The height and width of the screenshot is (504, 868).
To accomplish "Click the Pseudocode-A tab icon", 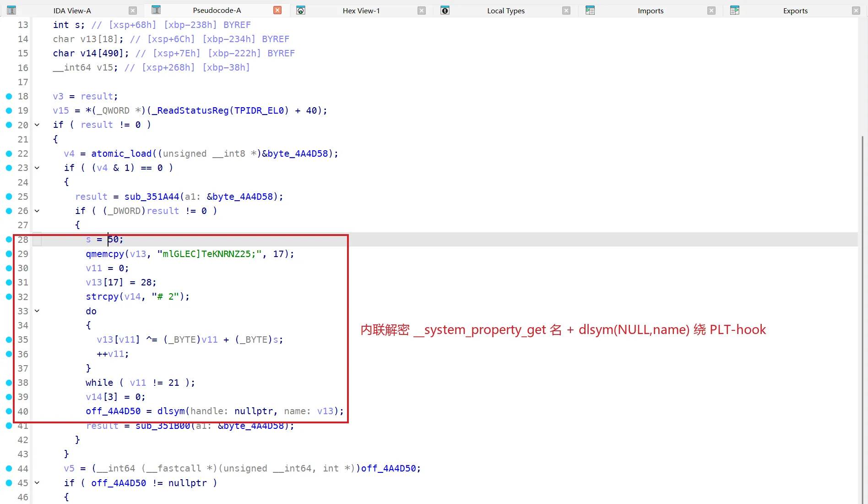I will click(156, 10).
